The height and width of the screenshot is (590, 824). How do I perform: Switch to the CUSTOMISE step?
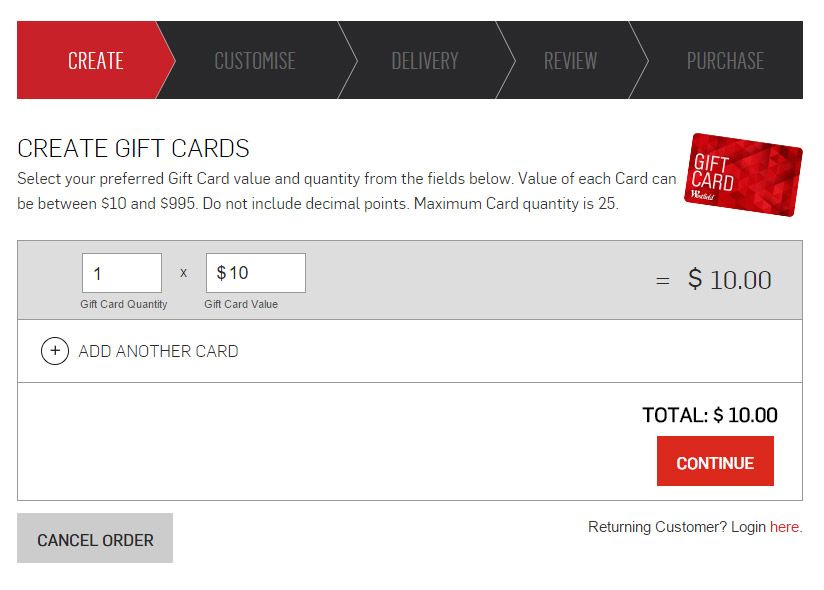click(x=255, y=61)
